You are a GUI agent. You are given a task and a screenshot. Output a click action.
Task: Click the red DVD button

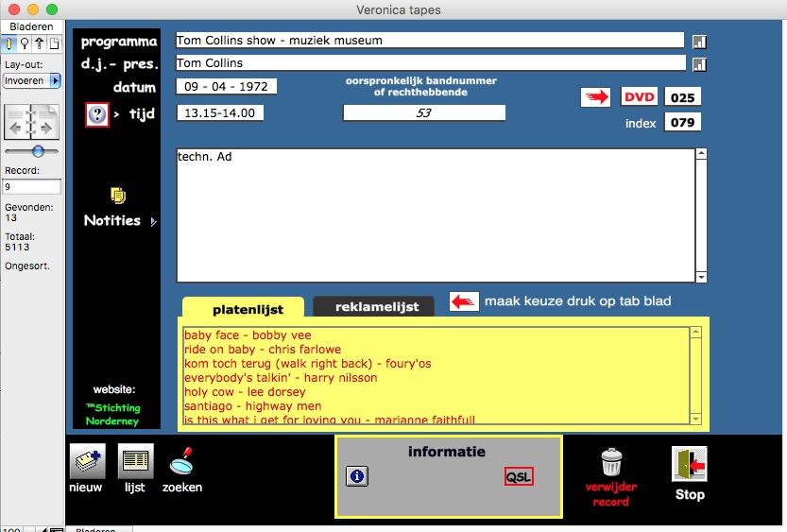640,97
